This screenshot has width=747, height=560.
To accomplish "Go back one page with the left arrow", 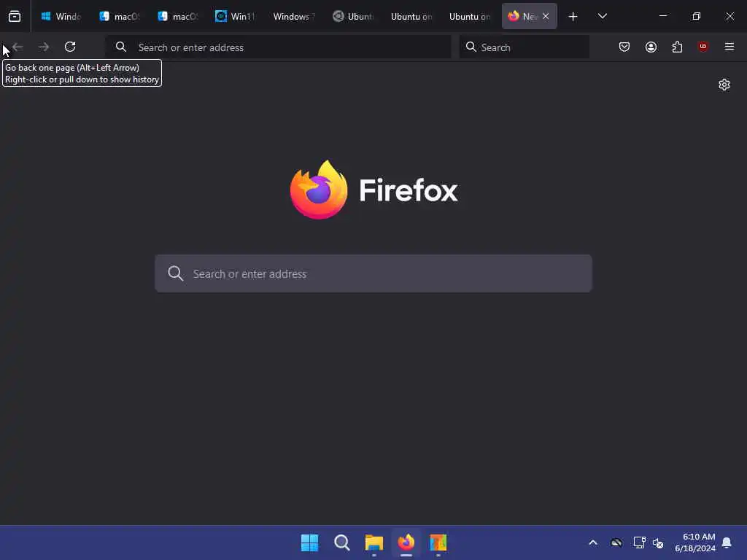I will (18, 47).
